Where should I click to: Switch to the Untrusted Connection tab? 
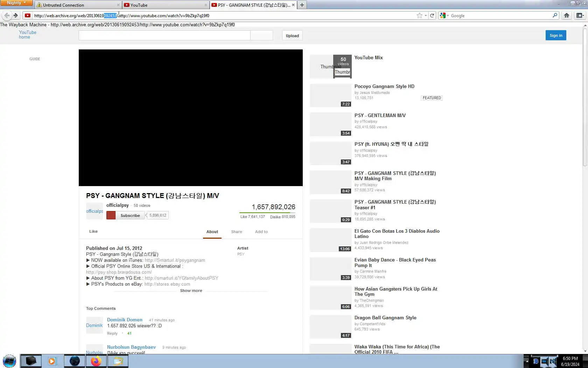[x=78, y=5]
